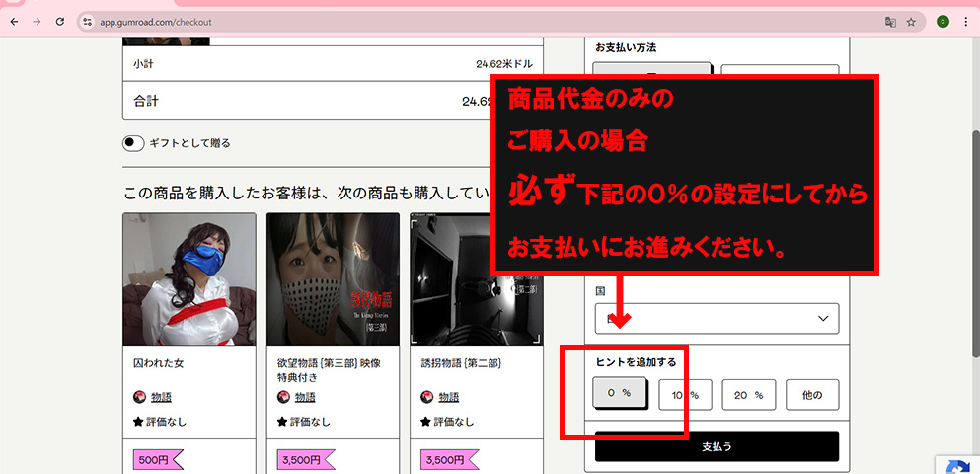980x474 pixels.
Task: Select the 20 % tip option
Action: (748, 395)
